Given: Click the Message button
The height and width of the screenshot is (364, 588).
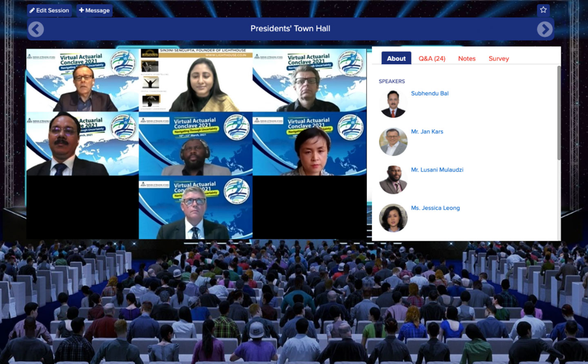Looking at the screenshot, I should 94,10.
